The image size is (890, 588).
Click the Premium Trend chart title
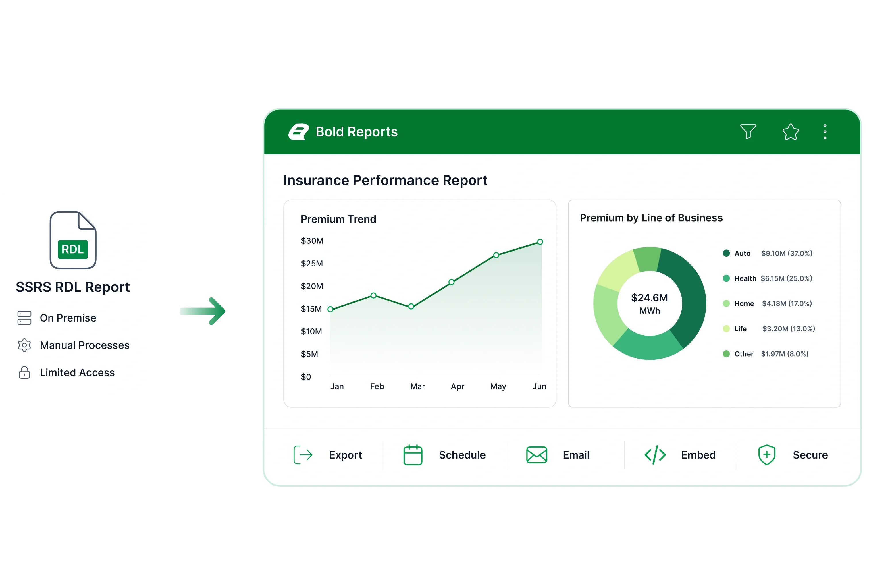tap(338, 219)
